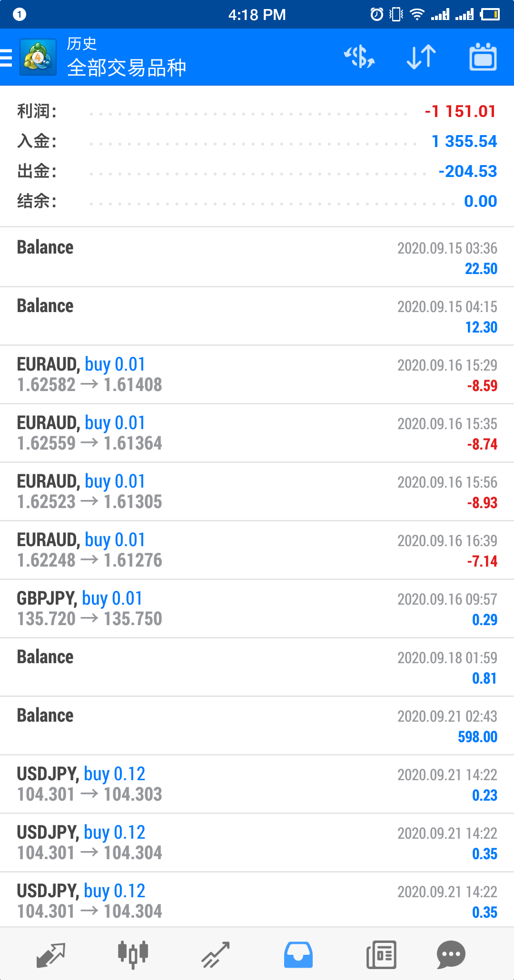This screenshot has width=514, height=980.
Task: Open EURAUD trade with loss -8.59
Action: pyautogui.click(x=257, y=375)
